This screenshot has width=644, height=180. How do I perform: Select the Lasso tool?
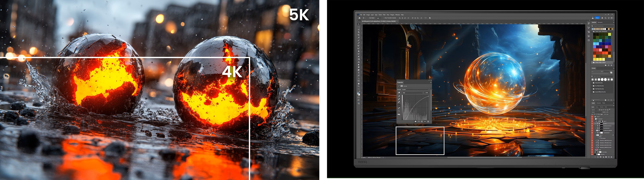click(358, 30)
